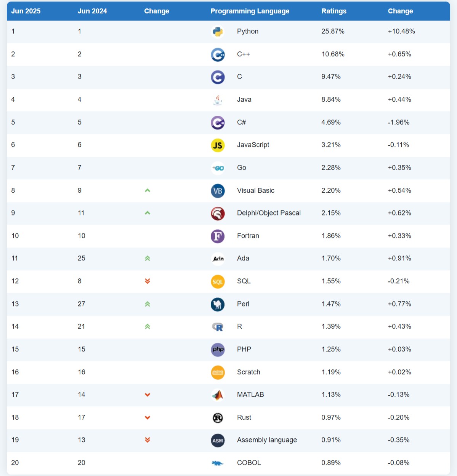Click the Fortran purple F icon
This screenshot has width=457, height=476.
pyautogui.click(x=218, y=236)
